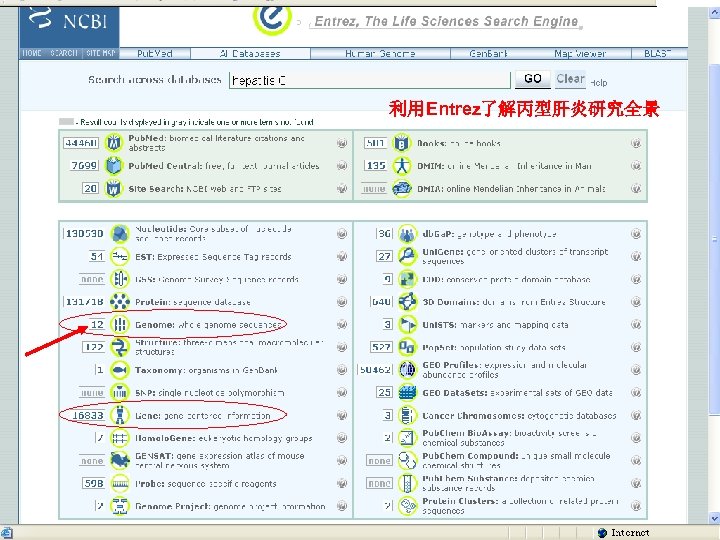Click the help icon for PubMed row
Image resolution: width=720 pixels, height=540 pixels.
coord(342,143)
